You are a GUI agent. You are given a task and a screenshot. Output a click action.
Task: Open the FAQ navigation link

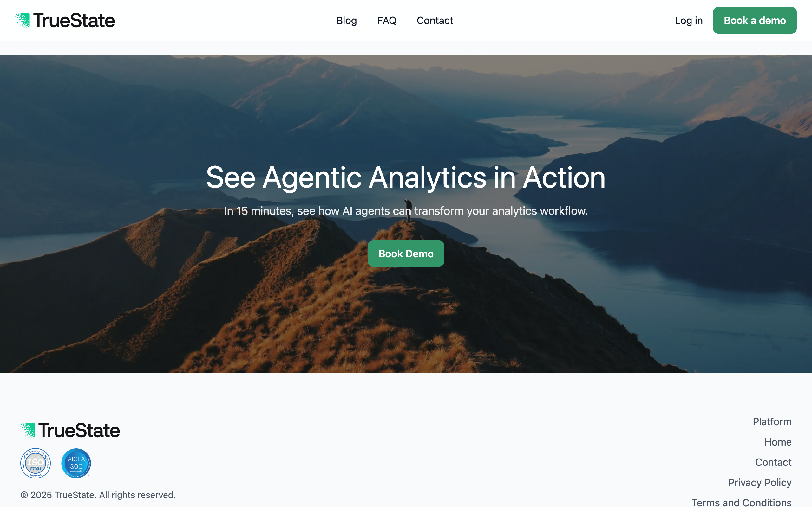point(387,21)
